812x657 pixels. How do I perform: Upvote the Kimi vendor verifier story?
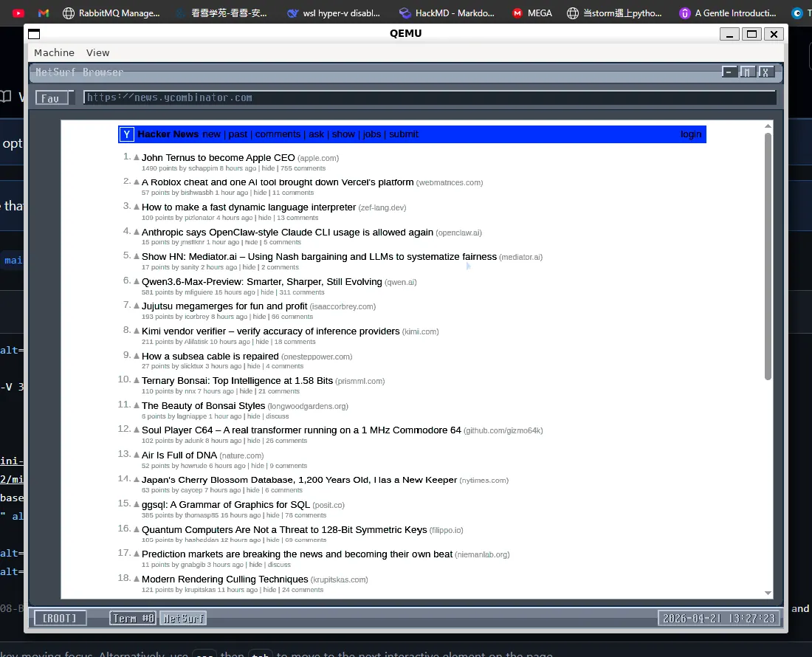[137, 331]
